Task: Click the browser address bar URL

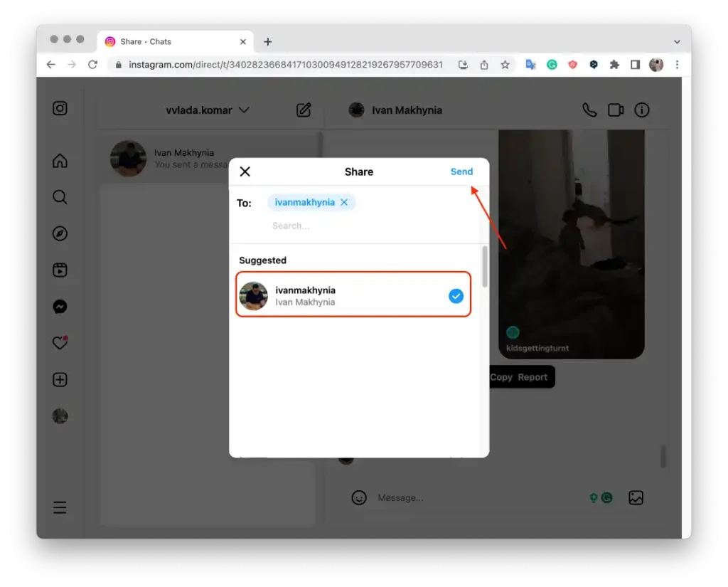Action: pyautogui.click(x=286, y=65)
